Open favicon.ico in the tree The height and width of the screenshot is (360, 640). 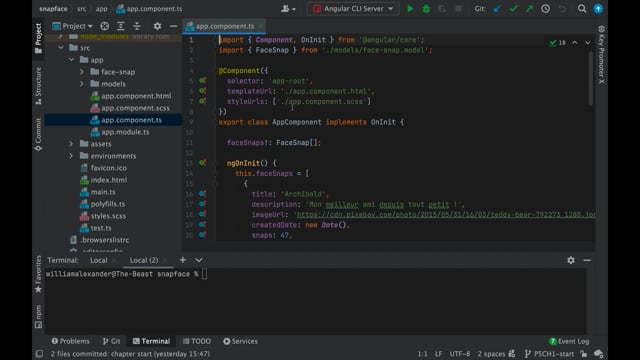point(108,168)
